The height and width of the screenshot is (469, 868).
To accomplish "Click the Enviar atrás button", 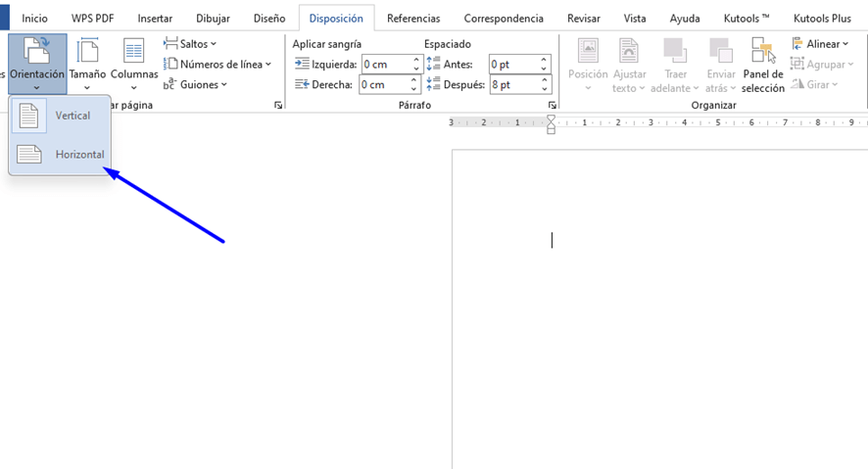I will point(721,64).
